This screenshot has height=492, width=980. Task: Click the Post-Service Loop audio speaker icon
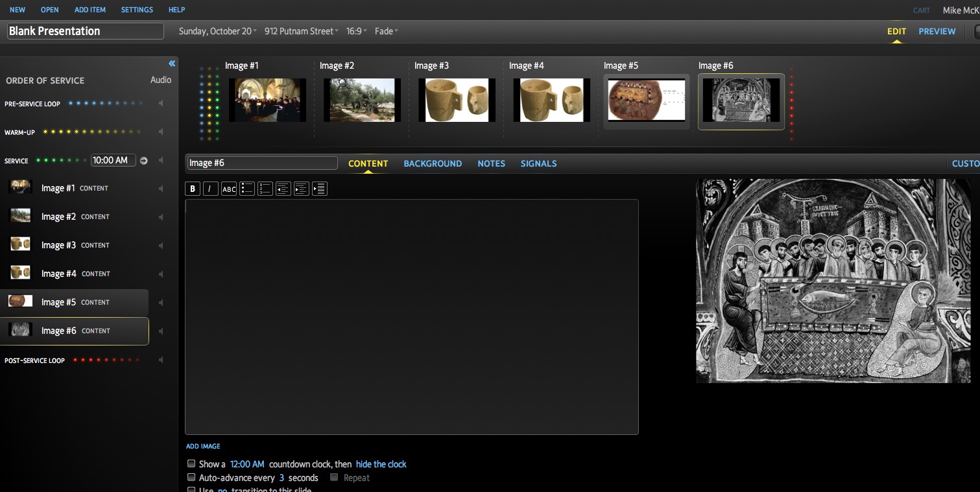point(161,360)
